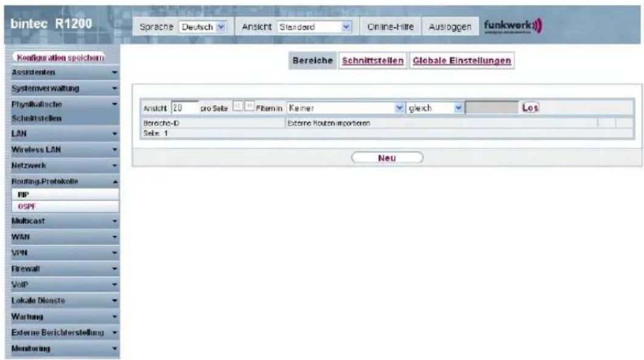Expand the Monitoring menu
This screenshot has height=360, width=644.
tap(65, 348)
